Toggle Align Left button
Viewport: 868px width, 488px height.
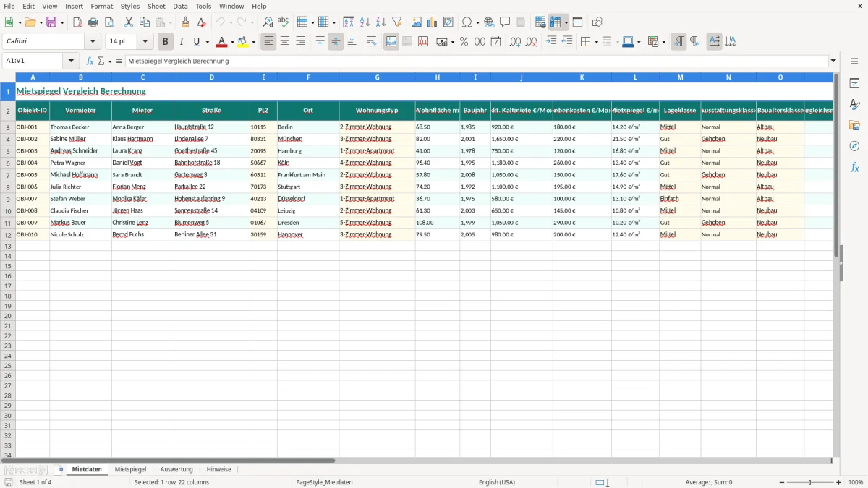268,42
